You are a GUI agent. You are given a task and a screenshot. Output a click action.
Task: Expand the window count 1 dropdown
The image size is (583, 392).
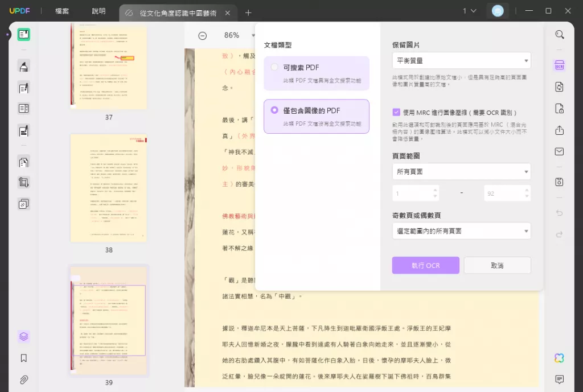[470, 11]
